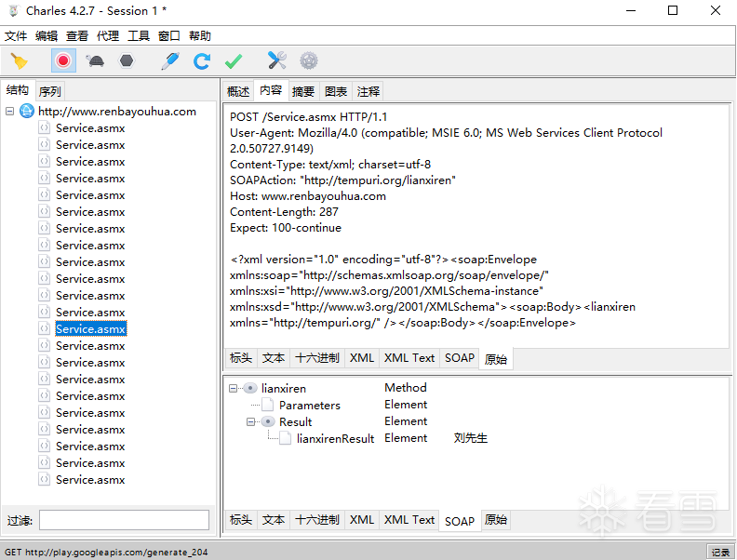Click the Charles app icon in title bar
737x560 pixels.
[x=13, y=10]
